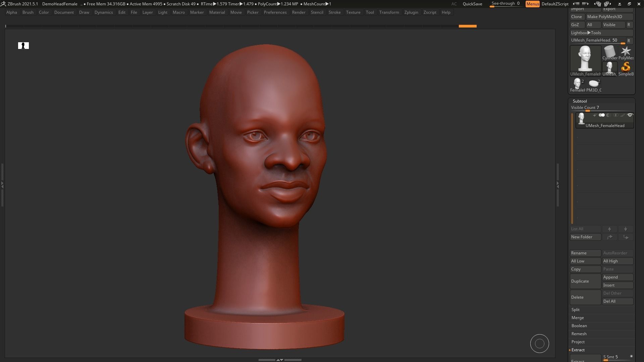Viewport: 644px width, 362px height.
Task: Open the Zplugin menu
Action: coord(411,12)
